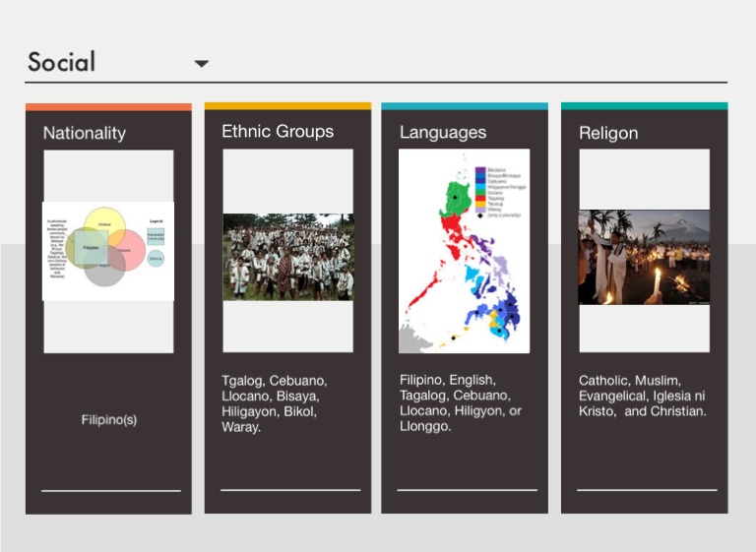Click the Languages card title
Screen dimensions: 756x552
point(443,132)
